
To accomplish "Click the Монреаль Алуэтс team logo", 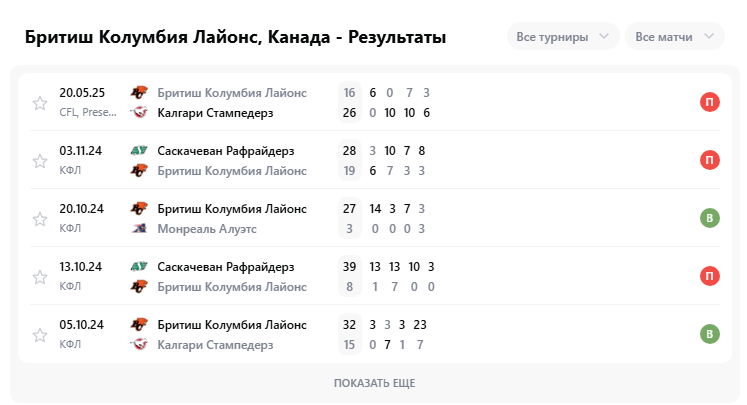I will pos(139,229).
